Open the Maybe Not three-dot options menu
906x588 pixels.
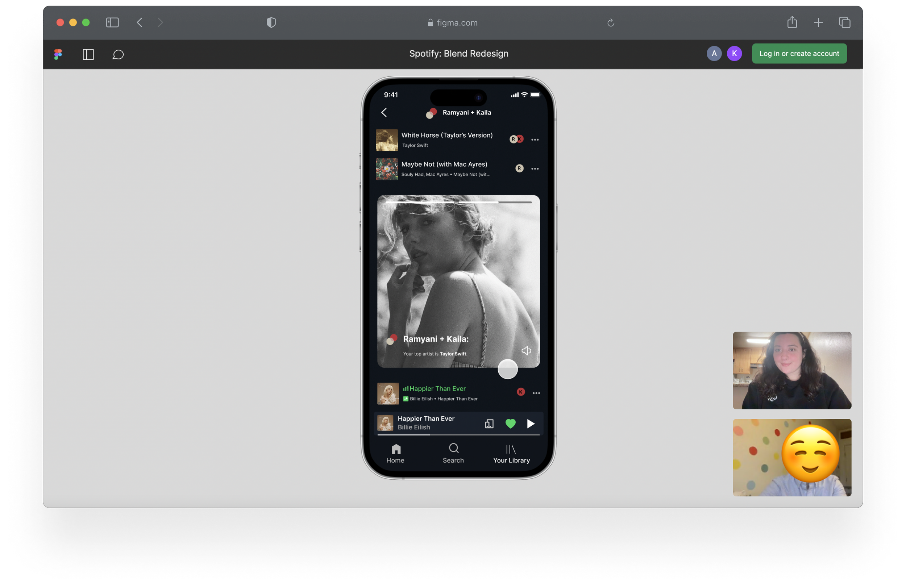[535, 168]
